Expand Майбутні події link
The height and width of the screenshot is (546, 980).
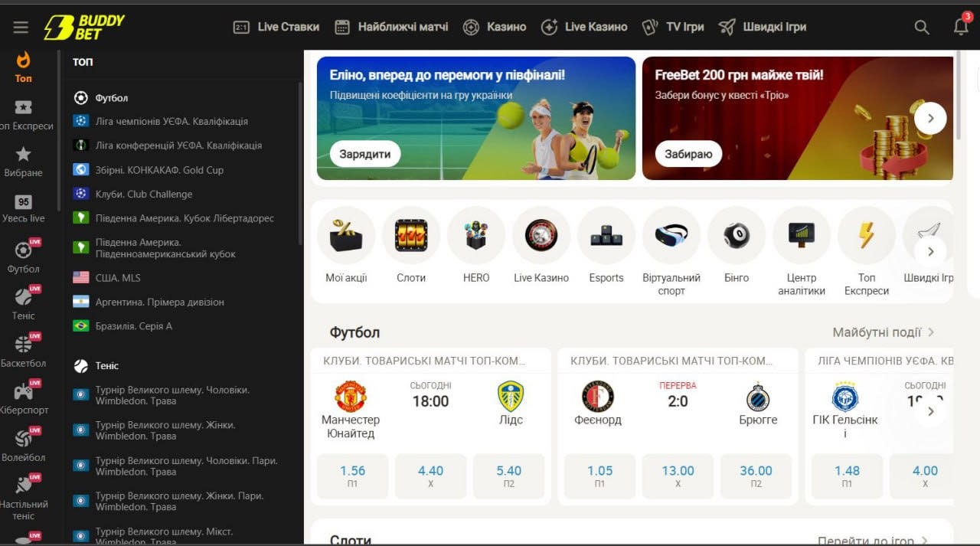883,332
